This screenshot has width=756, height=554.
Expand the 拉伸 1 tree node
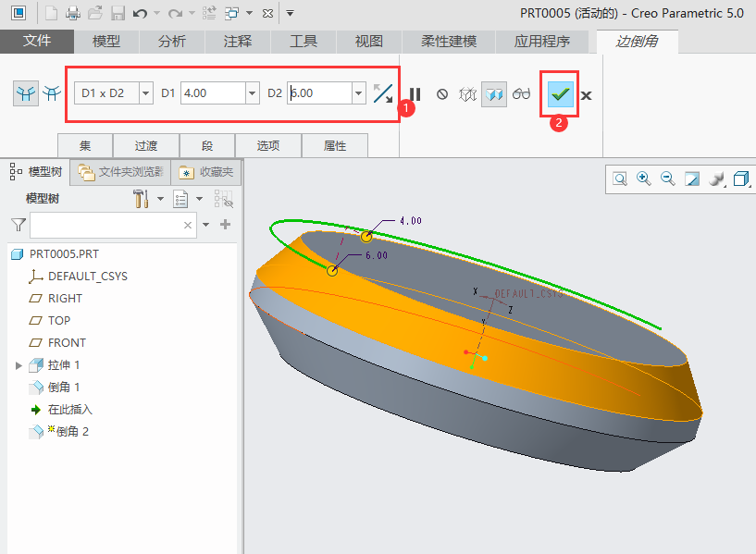[x=19, y=365]
